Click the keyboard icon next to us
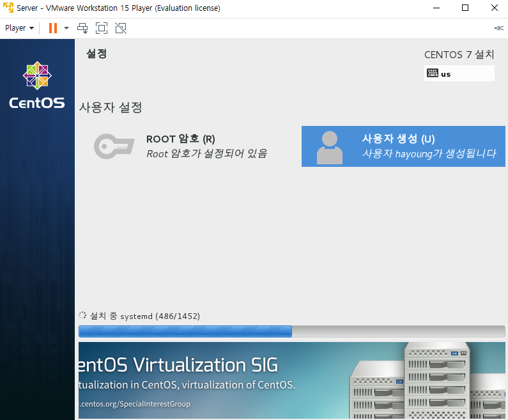Image resolution: width=508 pixels, height=420 pixels. point(433,73)
